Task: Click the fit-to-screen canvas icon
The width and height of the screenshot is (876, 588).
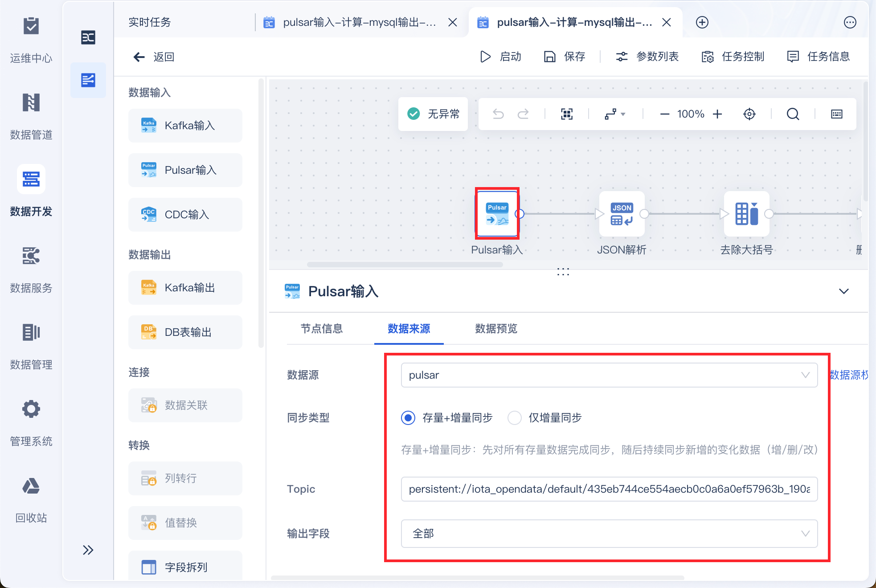Action: (566, 114)
